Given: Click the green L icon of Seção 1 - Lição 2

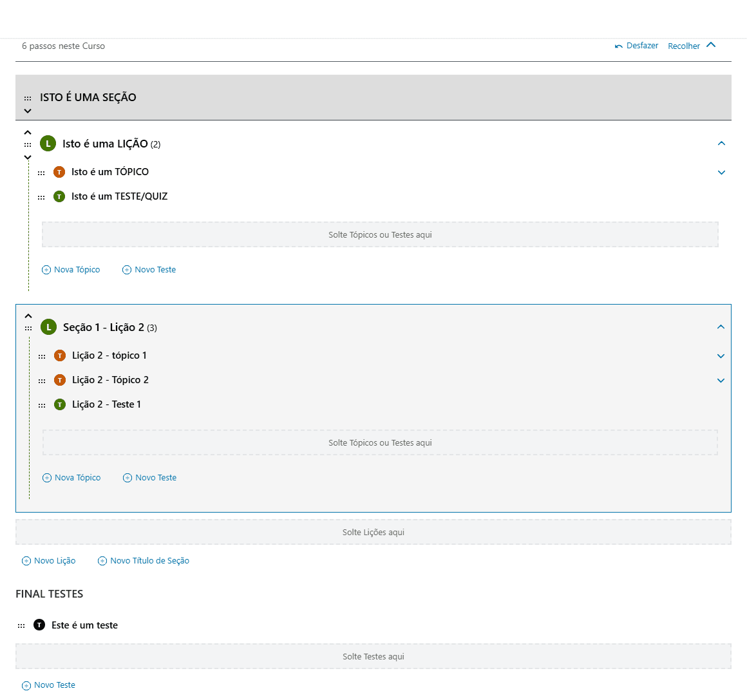Looking at the screenshot, I should [48, 327].
